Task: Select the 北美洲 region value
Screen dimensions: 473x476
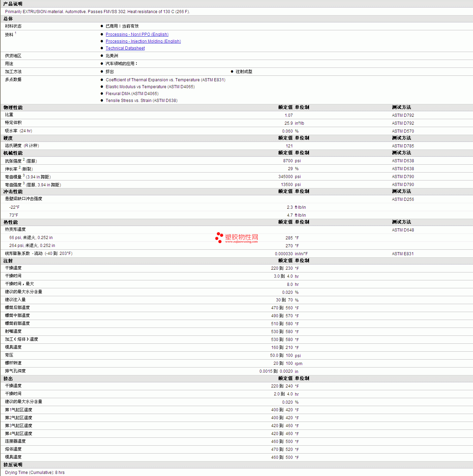Action: tap(112, 56)
